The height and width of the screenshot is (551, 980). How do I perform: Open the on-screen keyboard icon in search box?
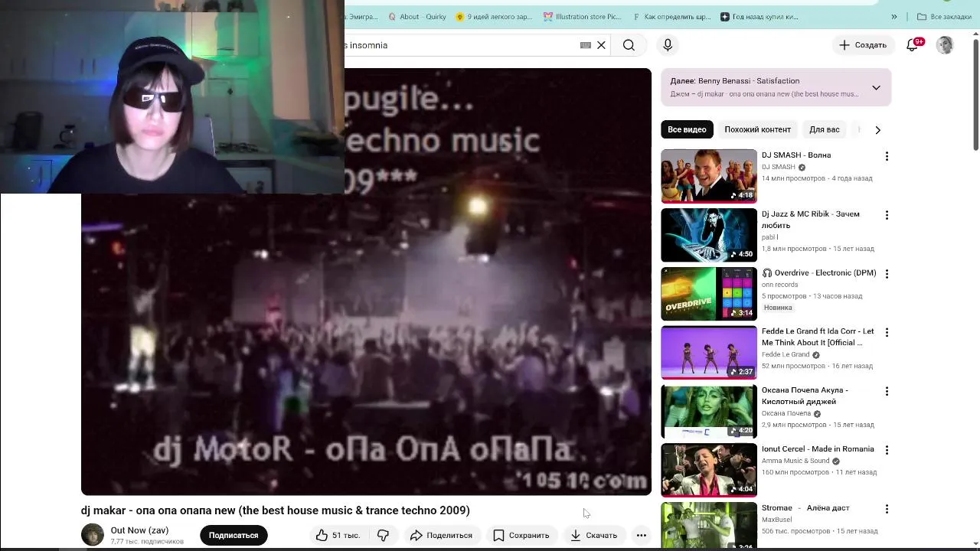click(x=586, y=45)
